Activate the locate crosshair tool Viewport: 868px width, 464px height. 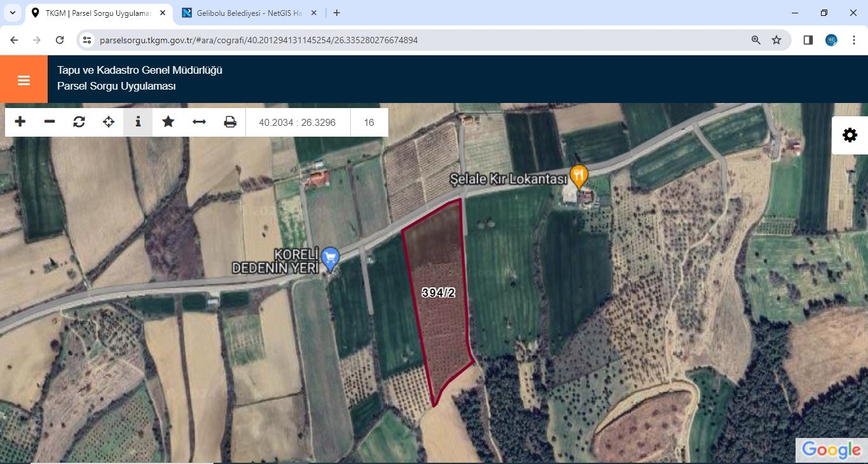tap(109, 121)
